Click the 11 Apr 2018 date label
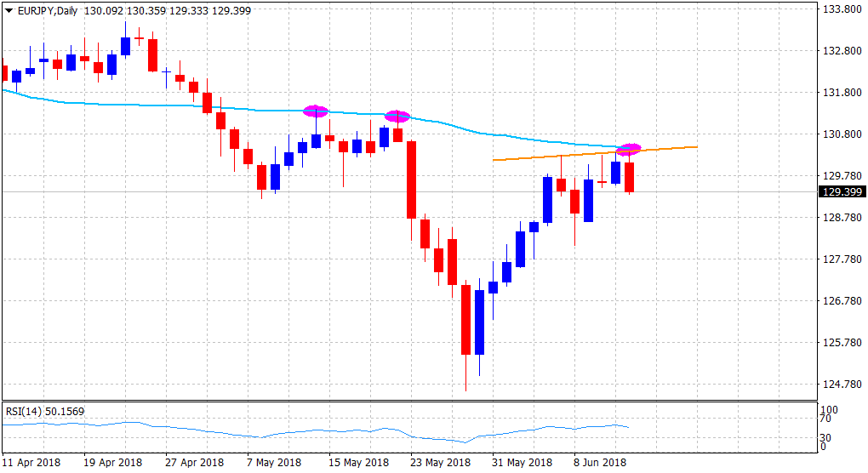This screenshot has width=868, height=473. click(x=32, y=463)
